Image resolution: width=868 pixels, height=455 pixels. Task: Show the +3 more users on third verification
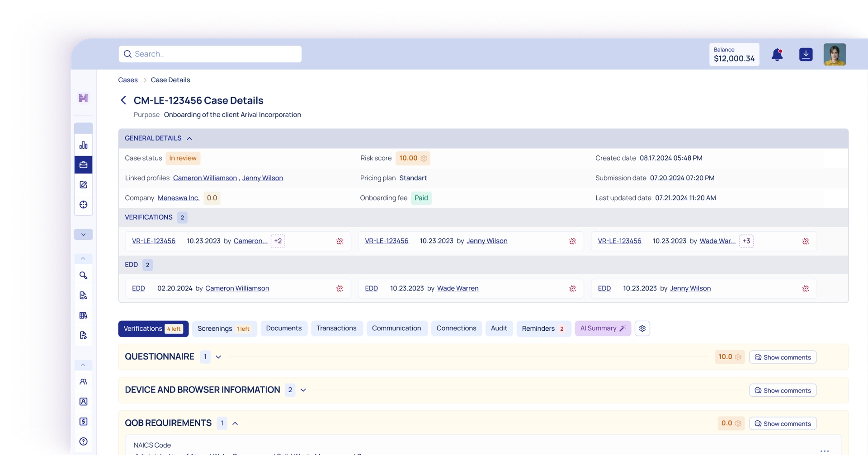point(746,241)
